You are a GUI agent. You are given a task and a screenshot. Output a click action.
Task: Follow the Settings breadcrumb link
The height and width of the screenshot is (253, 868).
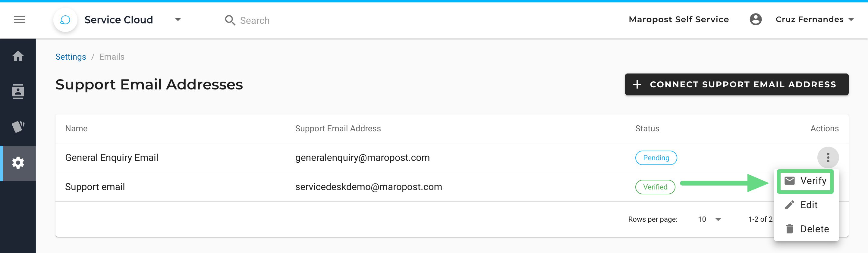(x=71, y=57)
